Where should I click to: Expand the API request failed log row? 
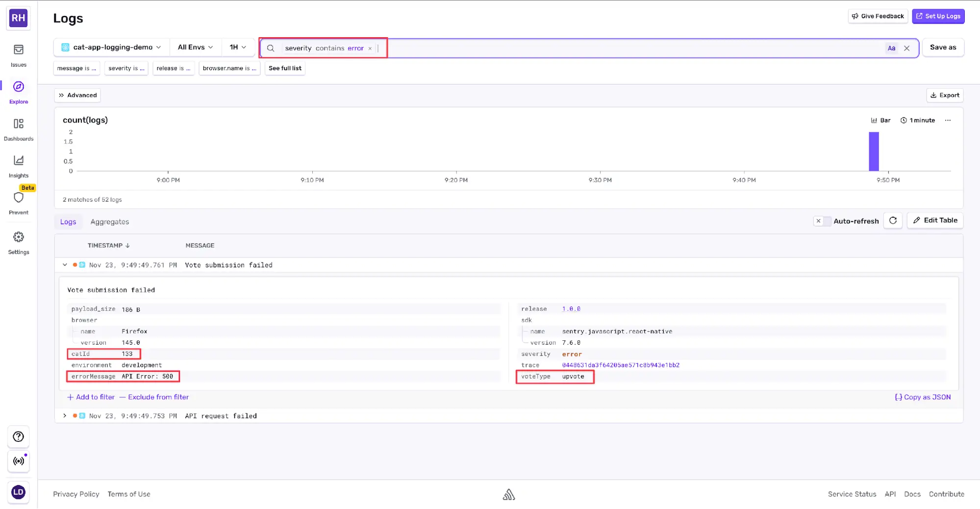coord(65,416)
